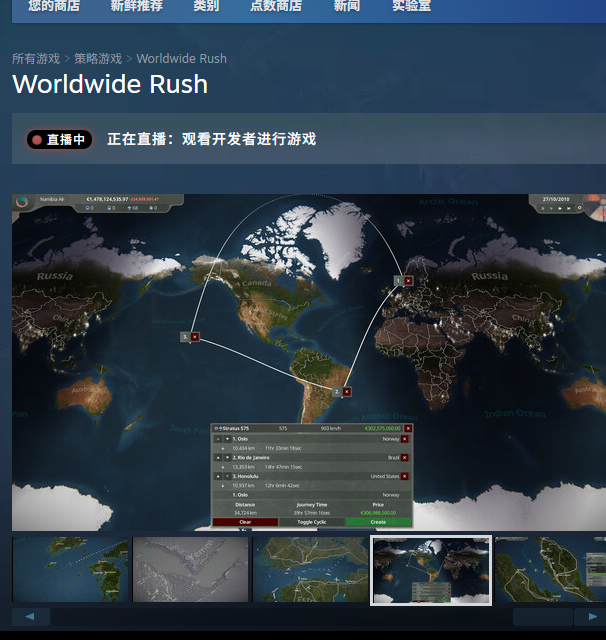
Task: Click the ship count icon in game HUD
Action: (151, 208)
